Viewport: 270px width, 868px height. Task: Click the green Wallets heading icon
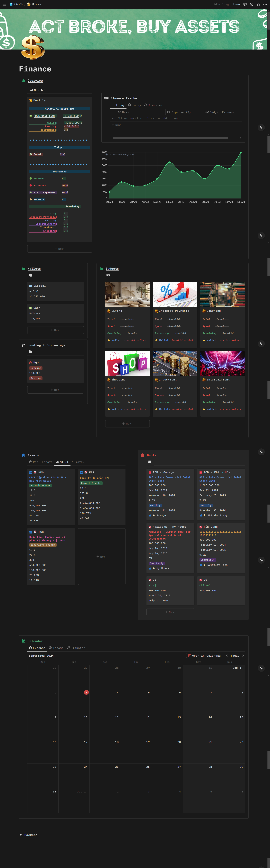coord(23,269)
